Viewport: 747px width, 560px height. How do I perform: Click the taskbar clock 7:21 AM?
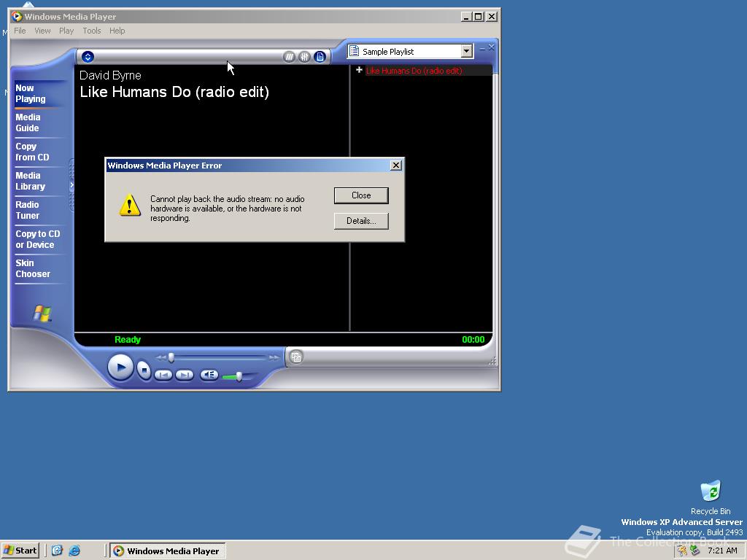pos(722,551)
